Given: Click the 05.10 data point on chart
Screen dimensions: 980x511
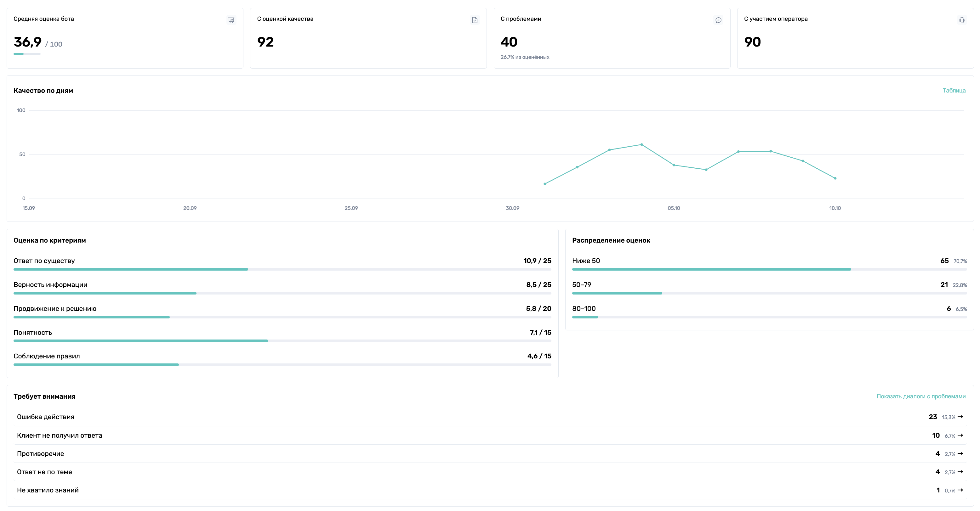Looking at the screenshot, I should click(x=674, y=165).
